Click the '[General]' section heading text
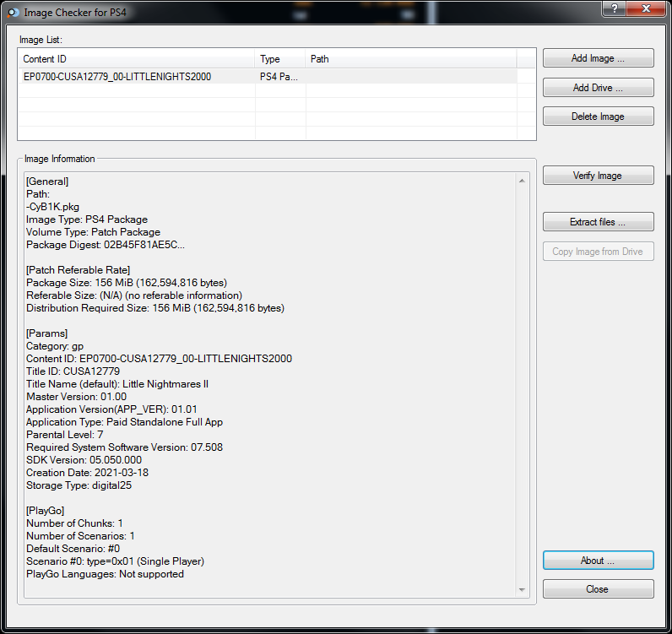672x634 pixels. point(47,182)
